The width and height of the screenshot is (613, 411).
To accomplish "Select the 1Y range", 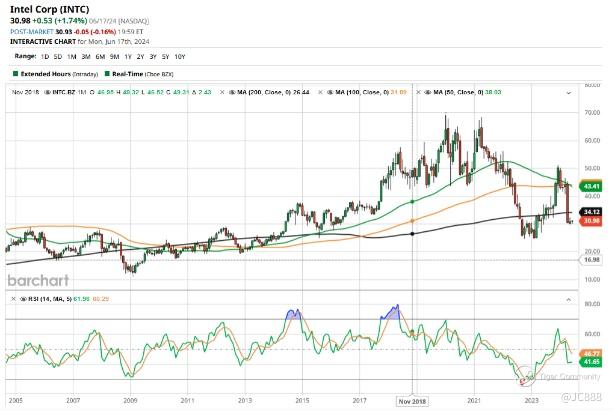I will point(128,57).
